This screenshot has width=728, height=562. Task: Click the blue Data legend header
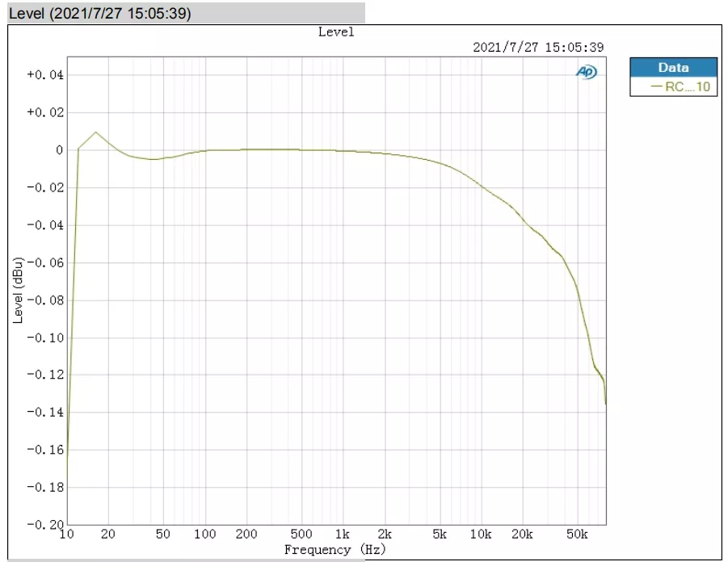[673, 68]
